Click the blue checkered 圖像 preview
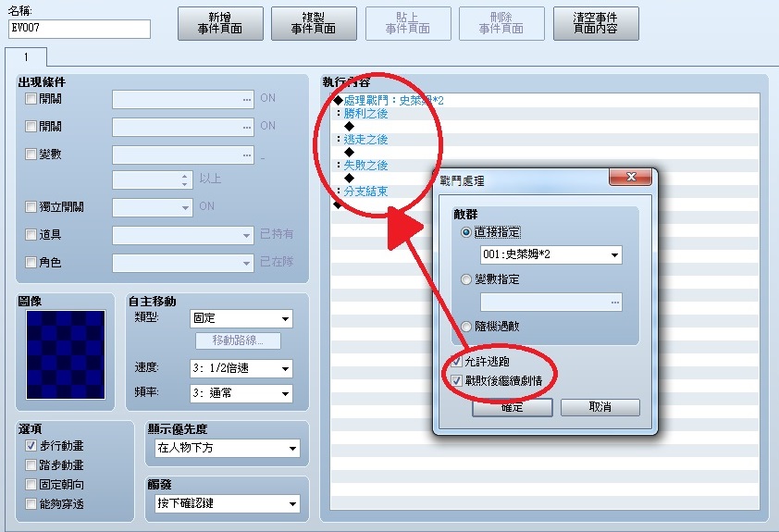The height and width of the screenshot is (532, 779). (66, 354)
